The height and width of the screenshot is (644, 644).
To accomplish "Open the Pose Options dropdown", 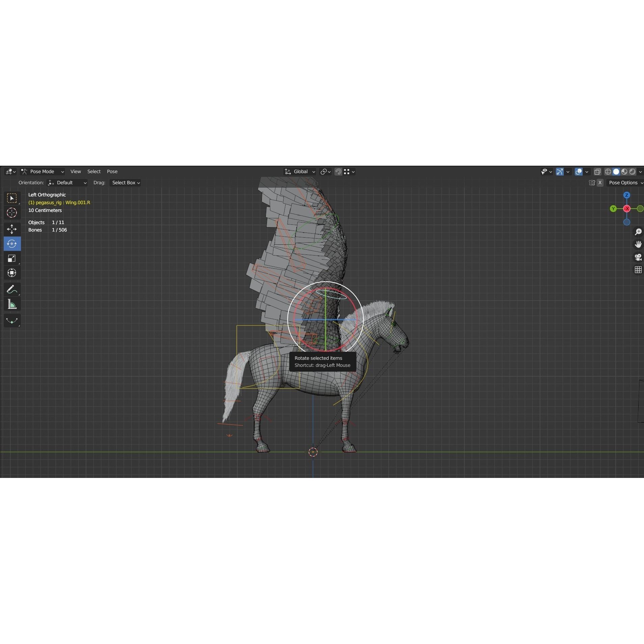I will click(625, 183).
